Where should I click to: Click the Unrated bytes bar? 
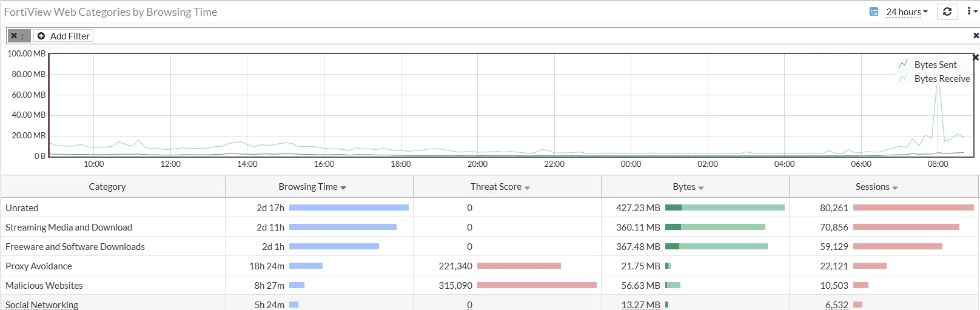click(x=725, y=207)
